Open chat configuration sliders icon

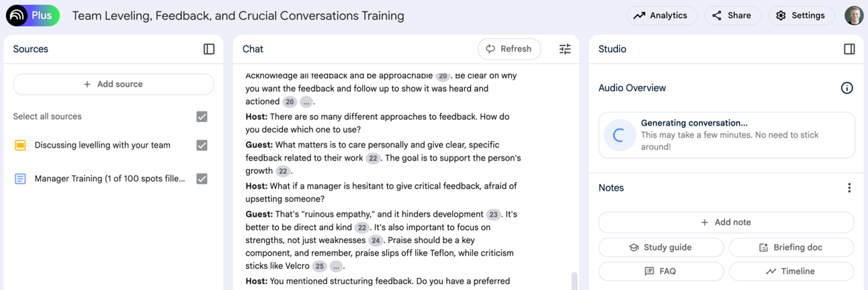tap(565, 49)
